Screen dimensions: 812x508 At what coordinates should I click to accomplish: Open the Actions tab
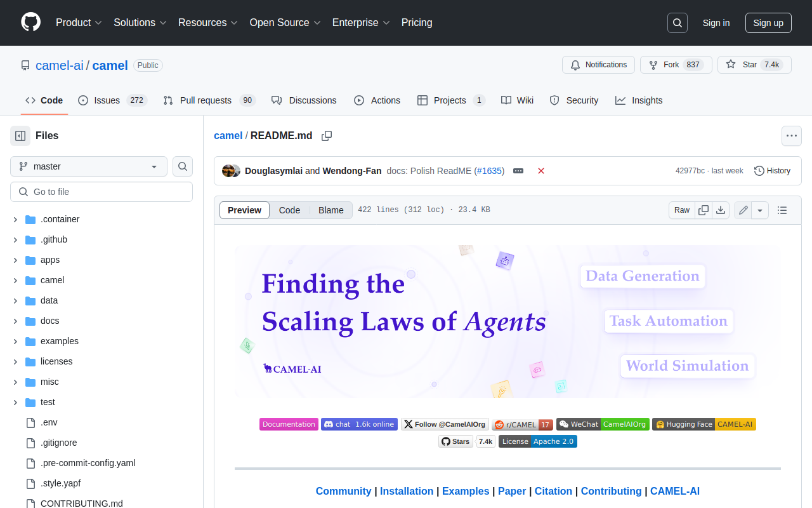(377, 100)
